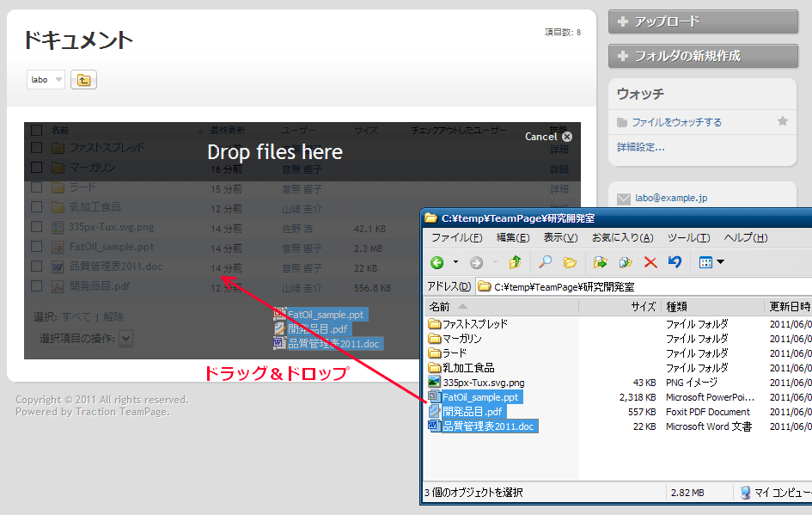The width and height of the screenshot is (812, 515).
Task: Click the 解除 deselect link
Action: (113, 317)
